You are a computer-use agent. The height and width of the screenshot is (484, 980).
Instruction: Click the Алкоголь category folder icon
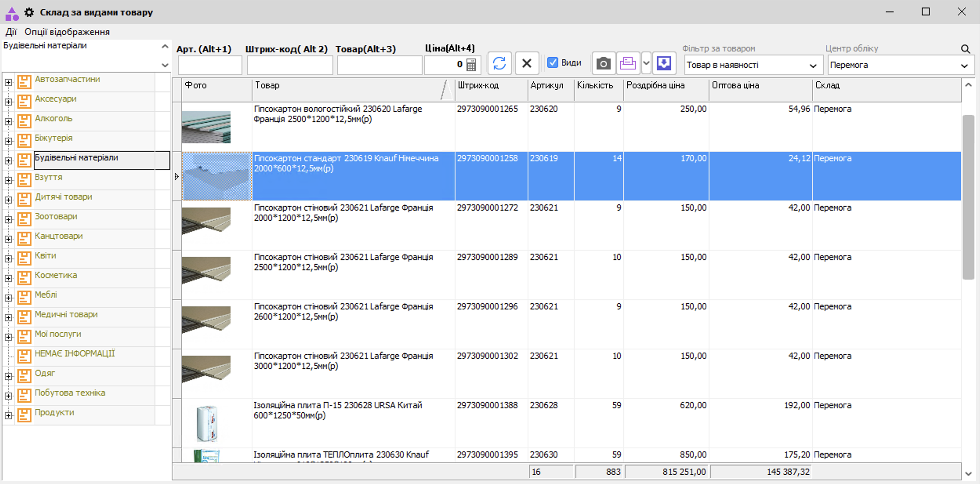[24, 121]
